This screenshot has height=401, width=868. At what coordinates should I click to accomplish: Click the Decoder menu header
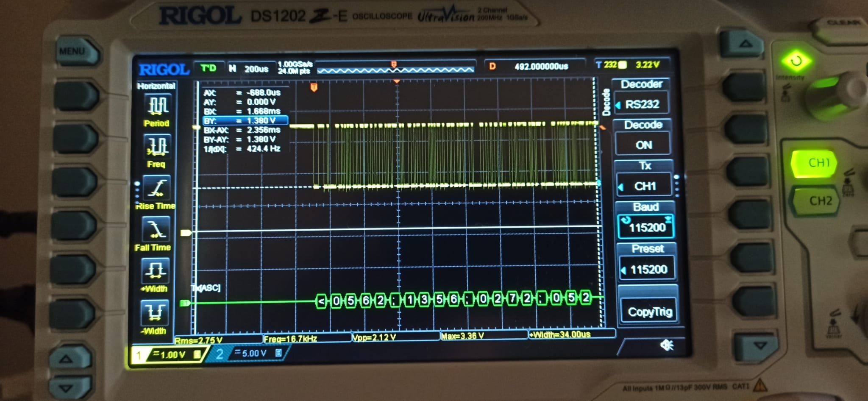click(x=641, y=84)
